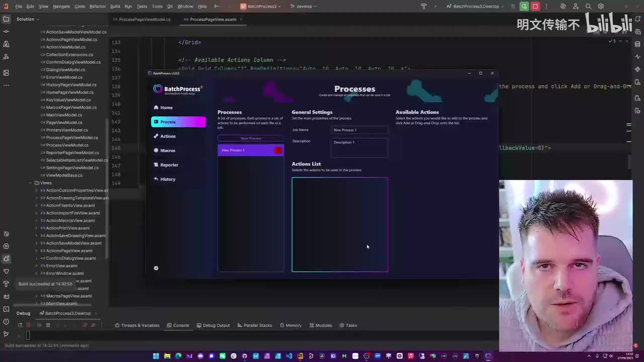Open Windows Start button on taskbar
This screenshot has width=644, height=362.
(156, 356)
